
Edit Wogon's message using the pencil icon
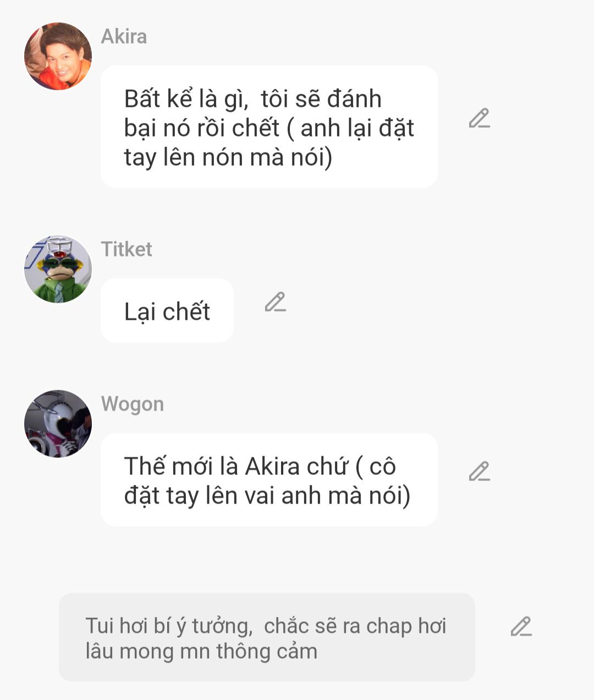[x=479, y=471]
